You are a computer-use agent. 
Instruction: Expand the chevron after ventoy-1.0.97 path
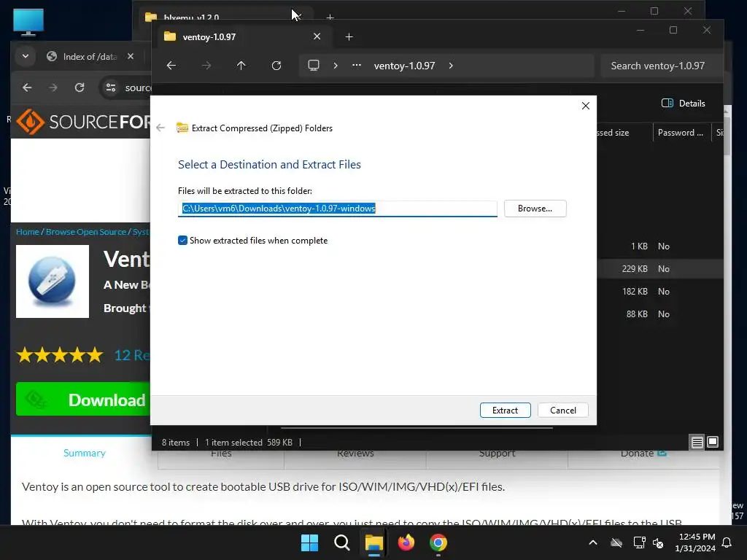click(x=451, y=66)
